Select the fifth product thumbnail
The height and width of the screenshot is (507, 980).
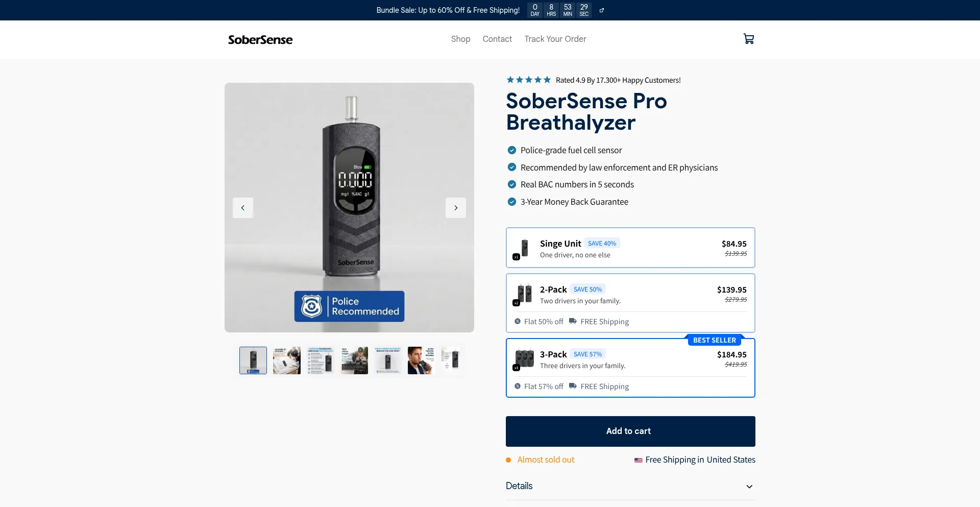pos(388,360)
